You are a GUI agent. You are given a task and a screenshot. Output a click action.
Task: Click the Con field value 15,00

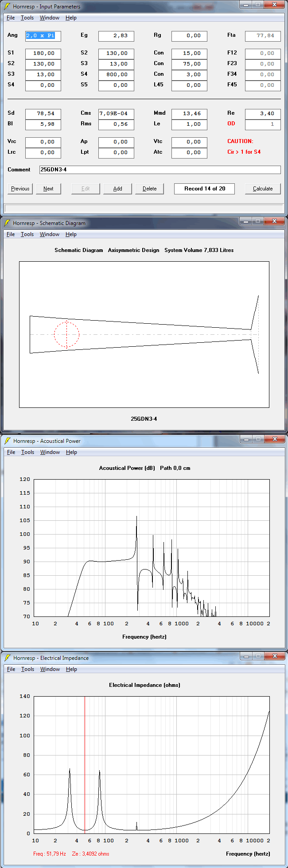pos(189,54)
